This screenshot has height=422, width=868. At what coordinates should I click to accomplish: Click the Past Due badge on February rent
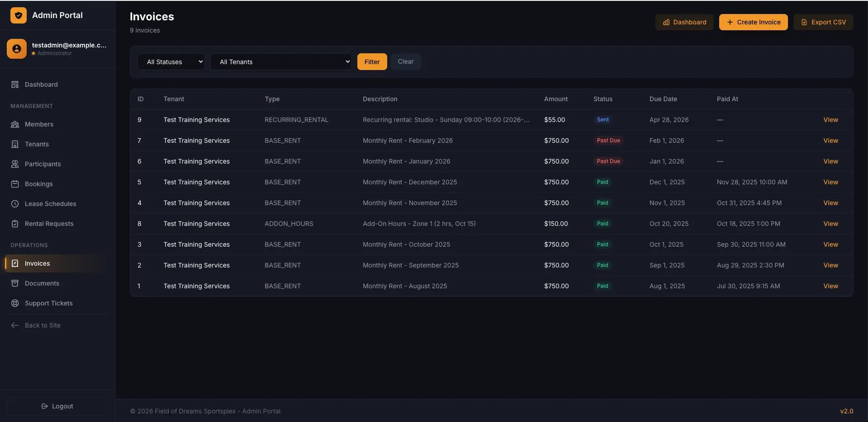click(x=608, y=141)
